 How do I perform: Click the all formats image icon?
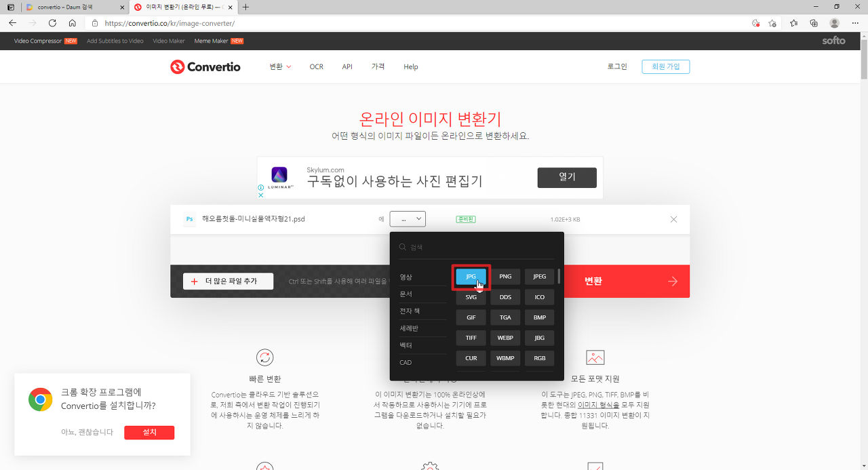595,357
